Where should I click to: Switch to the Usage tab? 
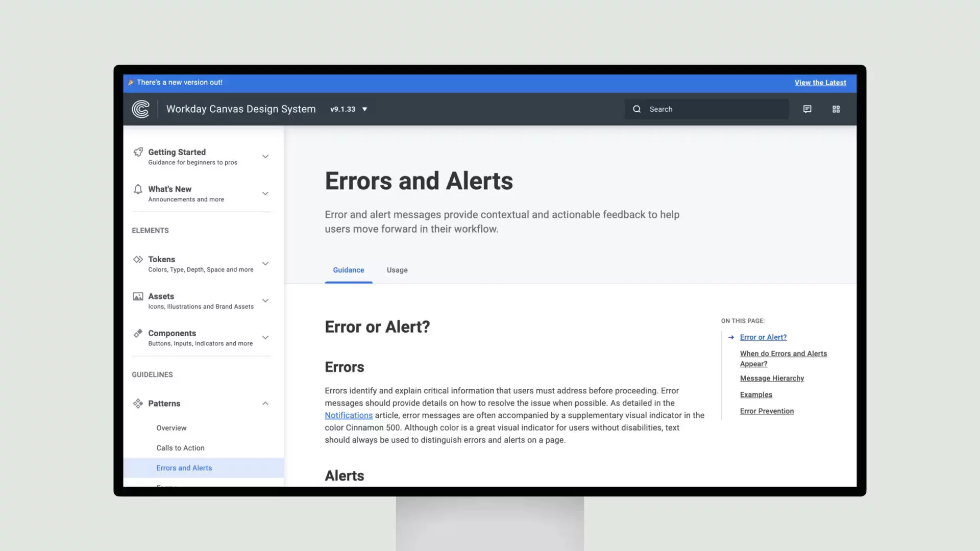(397, 270)
